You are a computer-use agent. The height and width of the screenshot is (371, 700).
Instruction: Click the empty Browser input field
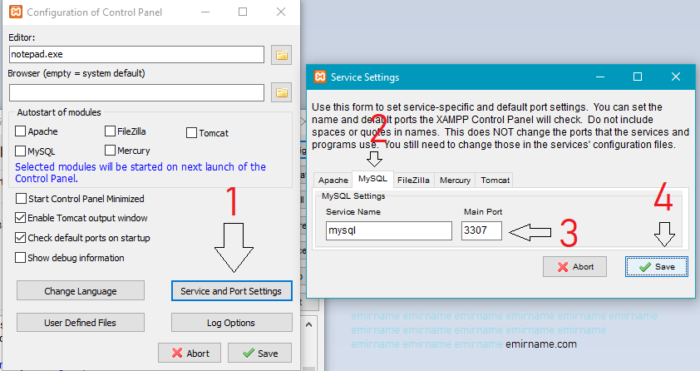(x=137, y=92)
